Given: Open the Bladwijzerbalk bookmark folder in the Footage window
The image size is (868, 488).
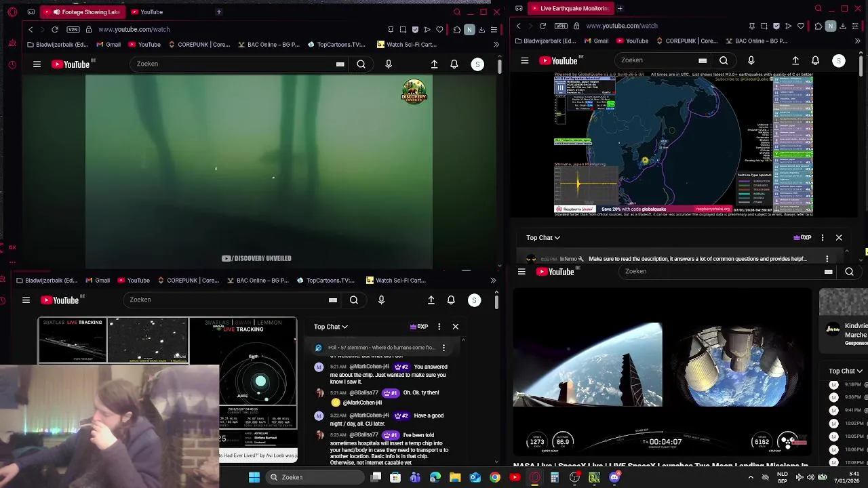Looking at the screenshot, I should (58, 45).
